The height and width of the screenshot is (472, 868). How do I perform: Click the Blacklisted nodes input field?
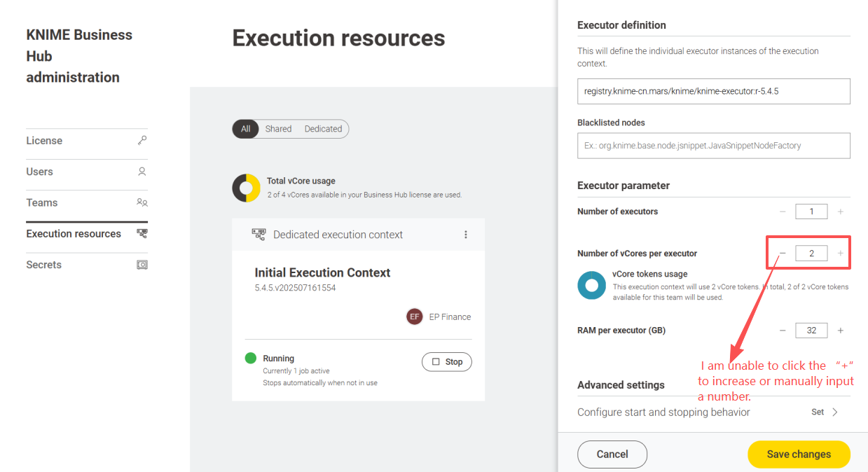pos(713,146)
